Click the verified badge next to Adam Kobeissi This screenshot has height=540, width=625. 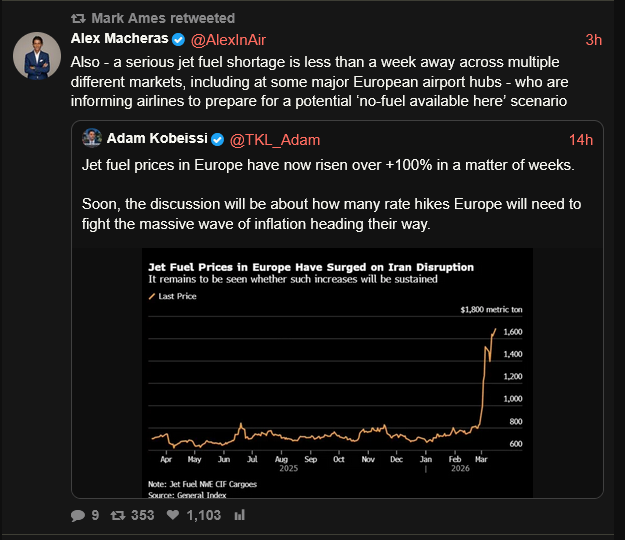click(217, 139)
